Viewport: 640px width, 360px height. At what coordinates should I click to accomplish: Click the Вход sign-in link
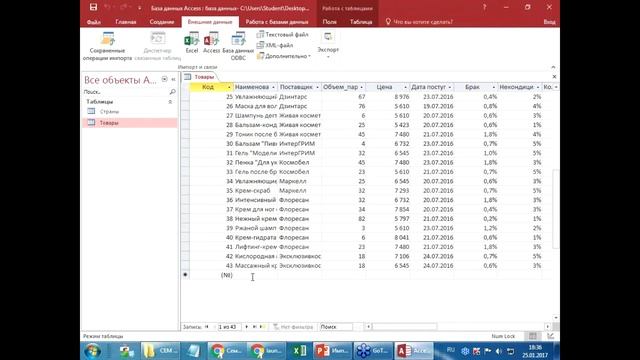(549, 22)
